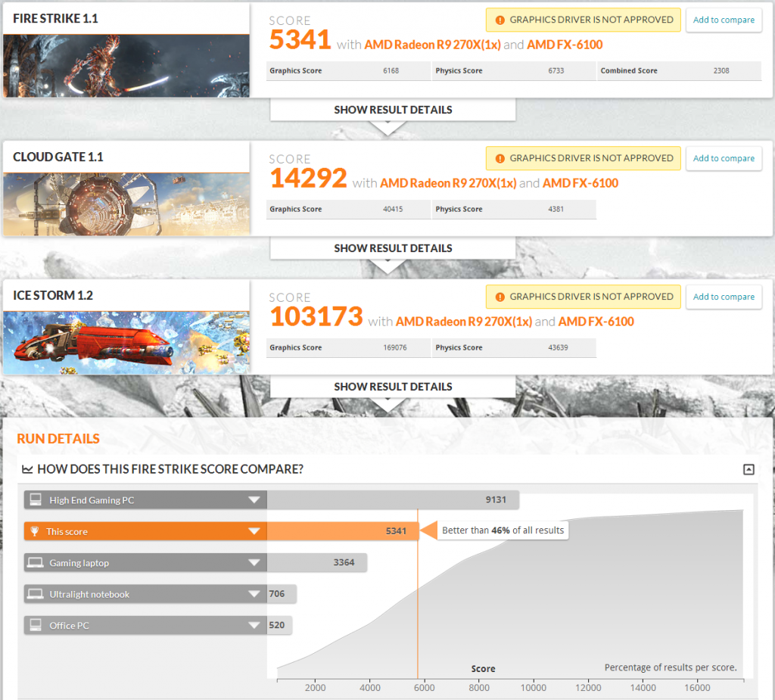The width and height of the screenshot is (775, 700).
Task: Open the Fire Strike benchmark thumbnail
Action: (126, 66)
